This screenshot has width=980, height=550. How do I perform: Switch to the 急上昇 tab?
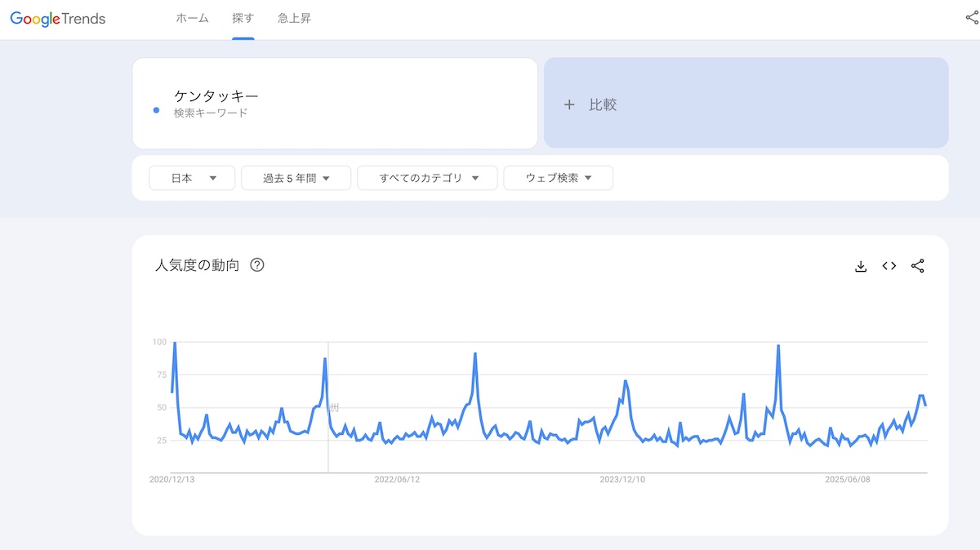coord(294,18)
